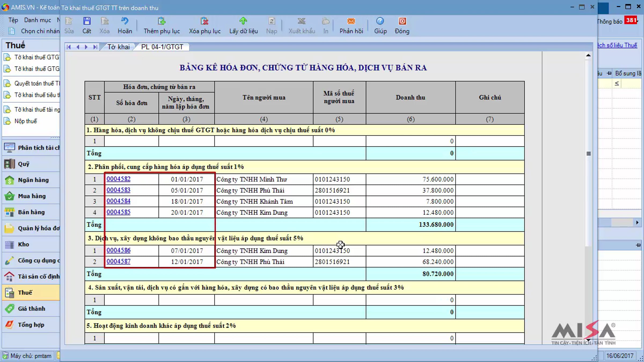Switch to the PL 04-1/GTGT tab

click(x=162, y=47)
